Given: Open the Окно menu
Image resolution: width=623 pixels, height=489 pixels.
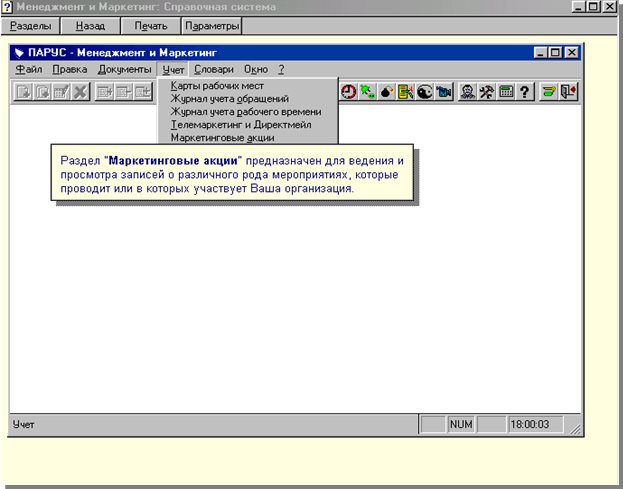Looking at the screenshot, I should [256, 70].
